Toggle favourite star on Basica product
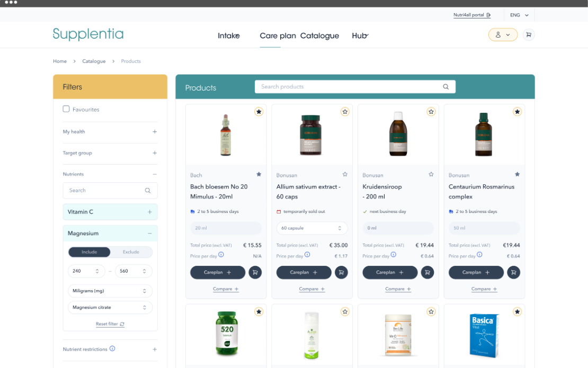Image resolution: width=588 pixels, height=368 pixels. (x=518, y=312)
